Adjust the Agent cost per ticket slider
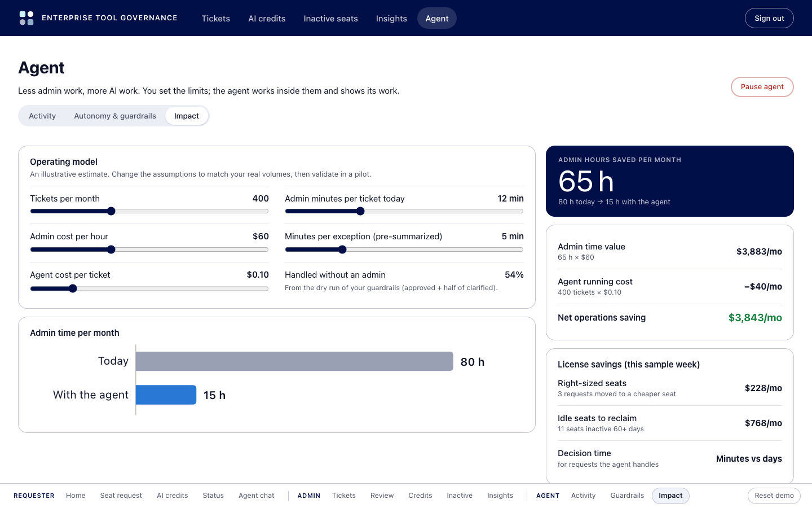This screenshot has width=812, height=508. 149,288
